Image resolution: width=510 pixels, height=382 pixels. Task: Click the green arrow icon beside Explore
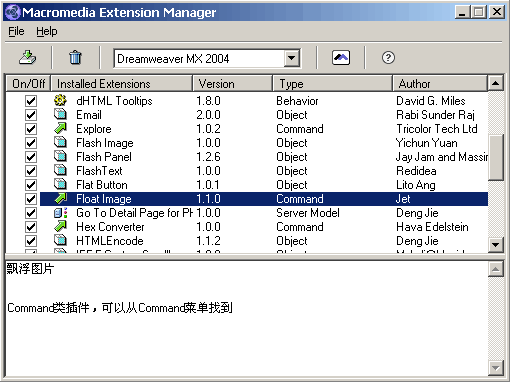[x=60, y=128]
